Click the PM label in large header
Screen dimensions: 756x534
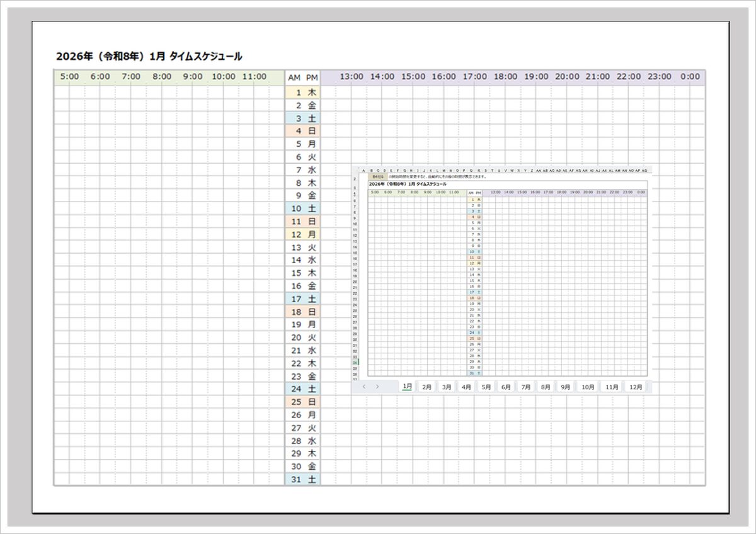tap(312, 77)
